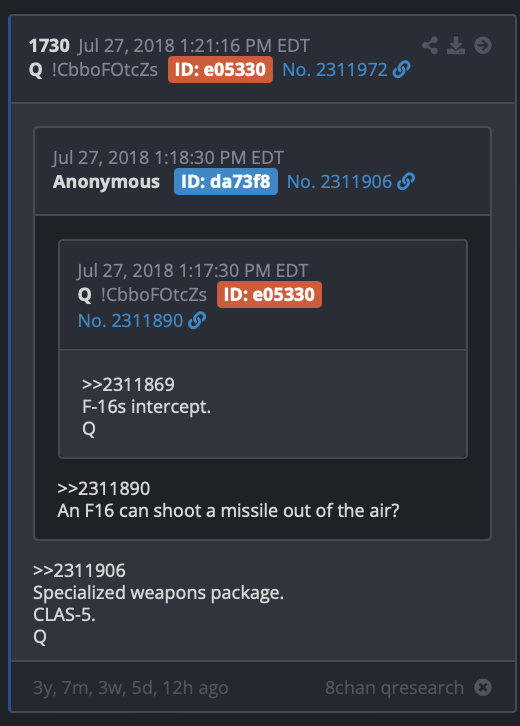The image size is (520, 726).
Task: Select the blue ID: da73f8 badge
Action: pos(226,182)
